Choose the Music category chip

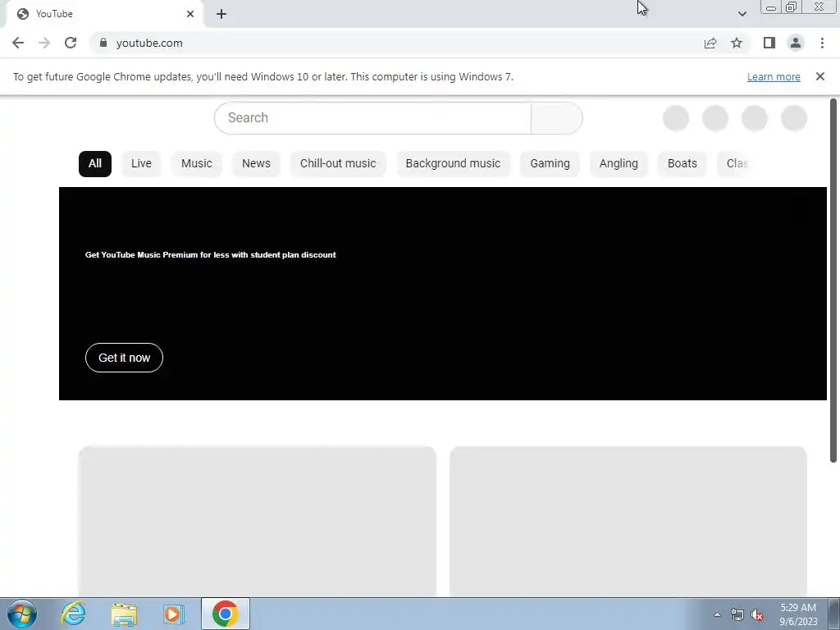tap(197, 163)
